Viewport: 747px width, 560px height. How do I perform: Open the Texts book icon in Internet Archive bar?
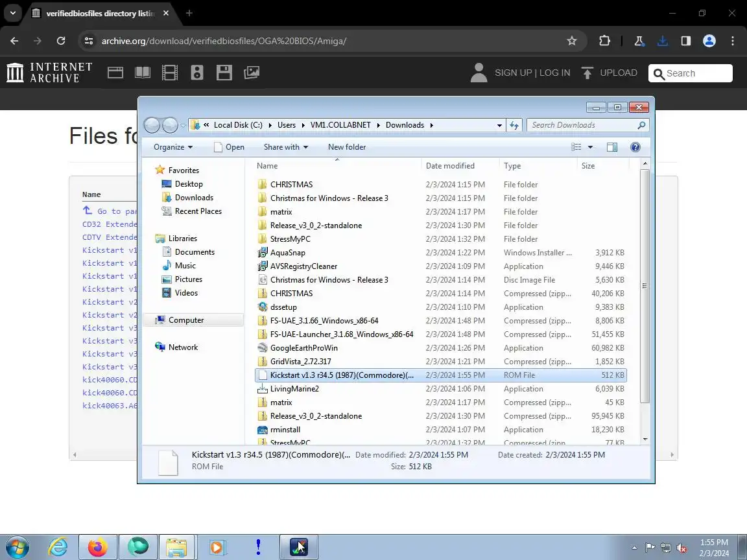point(143,73)
